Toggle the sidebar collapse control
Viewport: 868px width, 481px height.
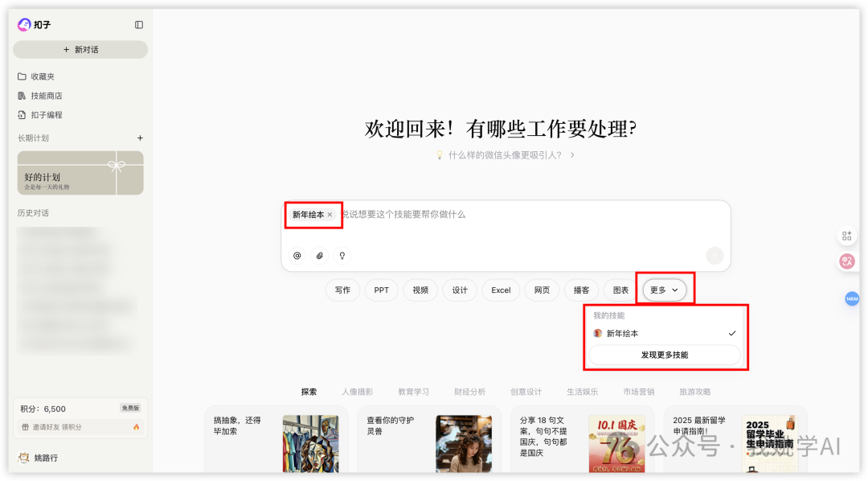pyautogui.click(x=138, y=24)
